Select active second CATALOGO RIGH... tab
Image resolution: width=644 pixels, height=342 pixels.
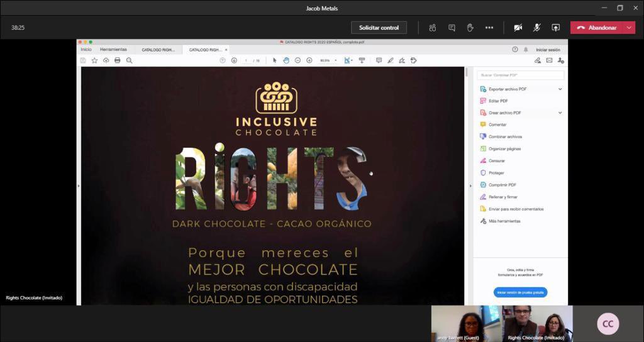tap(206, 50)
